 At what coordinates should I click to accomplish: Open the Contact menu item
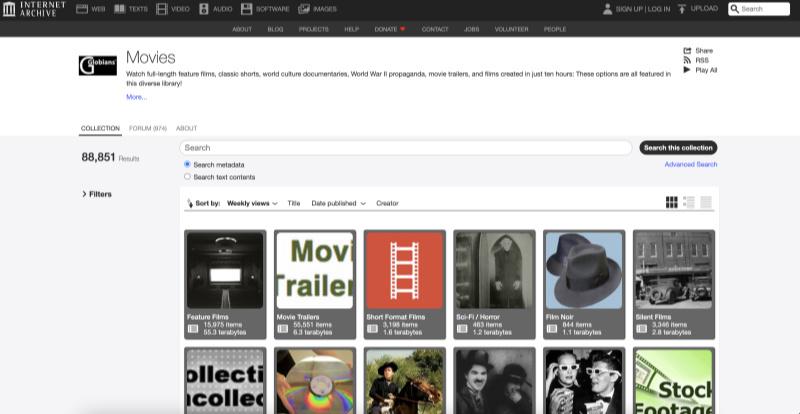(x=435, y=29)
